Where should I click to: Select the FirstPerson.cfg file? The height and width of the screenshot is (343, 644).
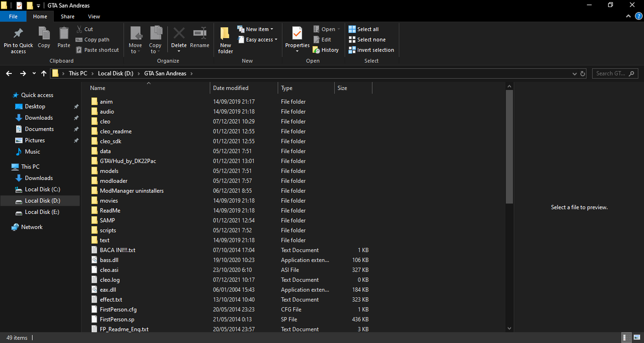pyautogui.click(x=118, y=309)
